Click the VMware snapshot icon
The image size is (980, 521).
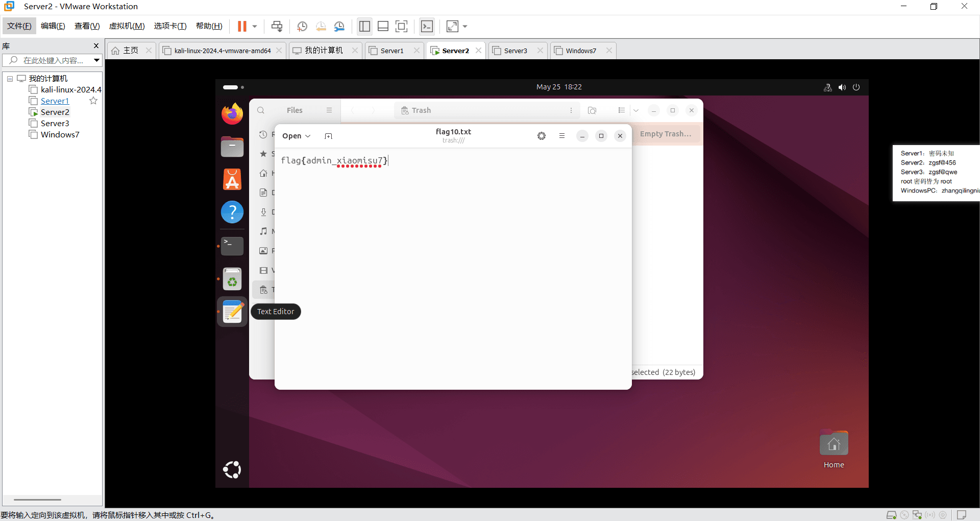[x=302, y=27]
